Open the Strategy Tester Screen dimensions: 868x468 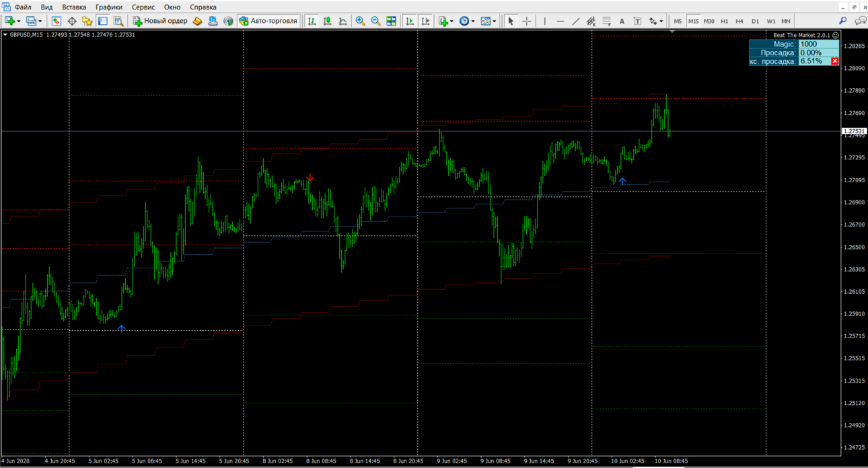[x=118, y=21]
